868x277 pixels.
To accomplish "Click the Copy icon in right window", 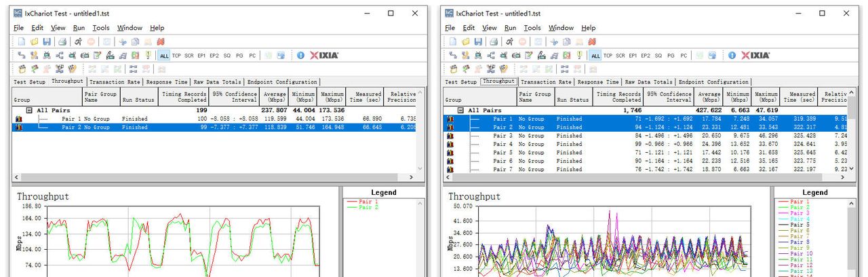I will (567, 42).
